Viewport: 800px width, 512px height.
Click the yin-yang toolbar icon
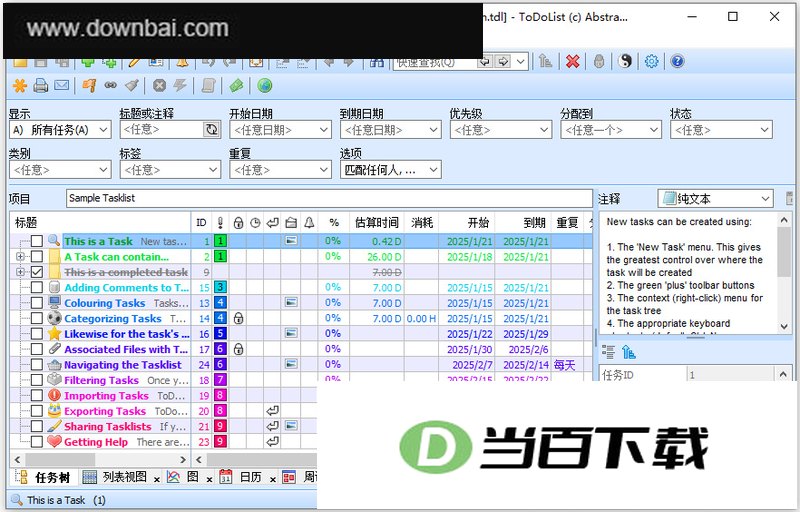pos(625,62)
